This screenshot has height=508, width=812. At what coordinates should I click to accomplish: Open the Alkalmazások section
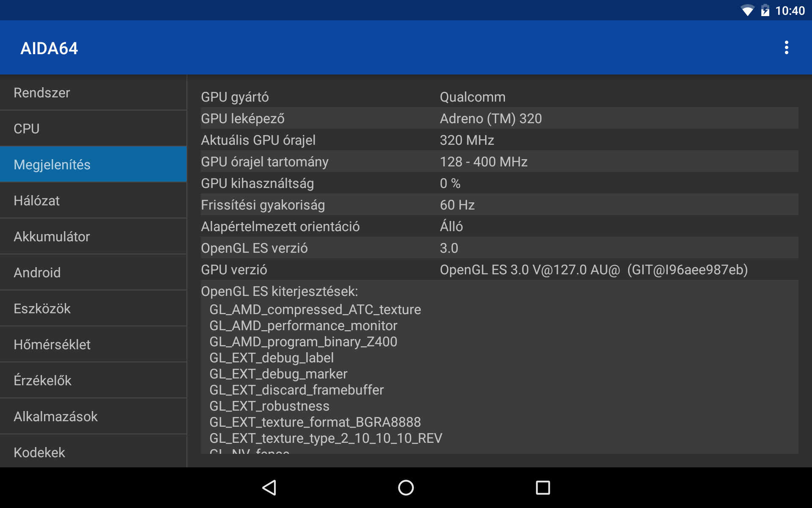tap(93, 417)
